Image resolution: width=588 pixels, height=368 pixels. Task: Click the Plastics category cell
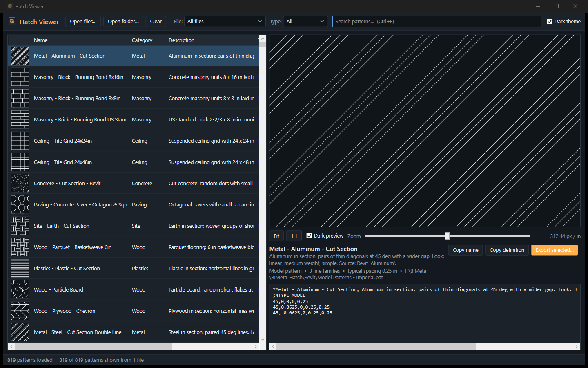(x=147, y=268)
